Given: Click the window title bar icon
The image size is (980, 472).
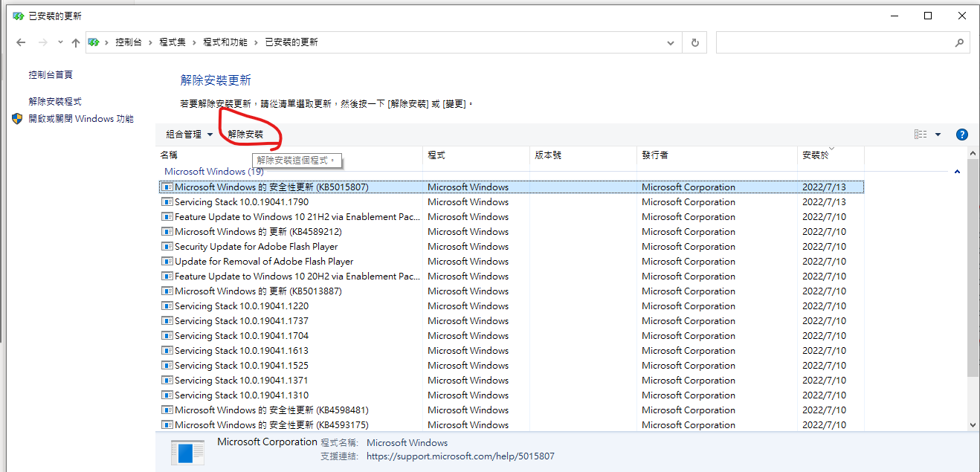Looking at the screenshot, I should point(18,16).
